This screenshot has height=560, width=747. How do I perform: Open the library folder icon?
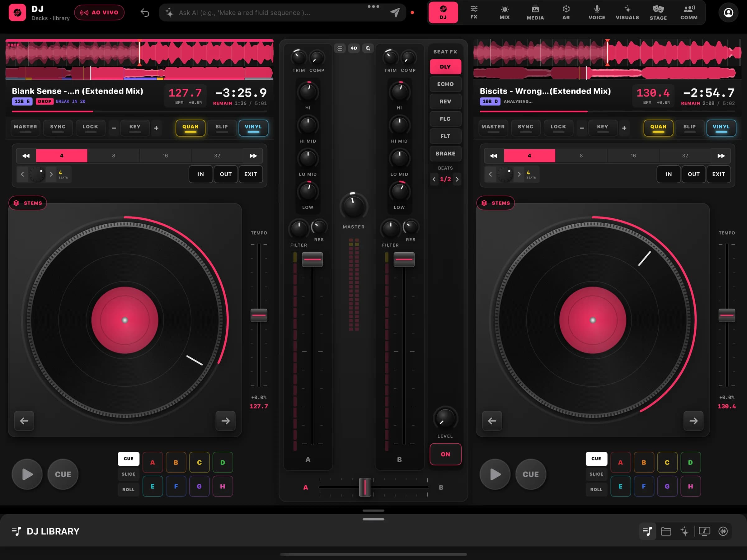point(666,531)
